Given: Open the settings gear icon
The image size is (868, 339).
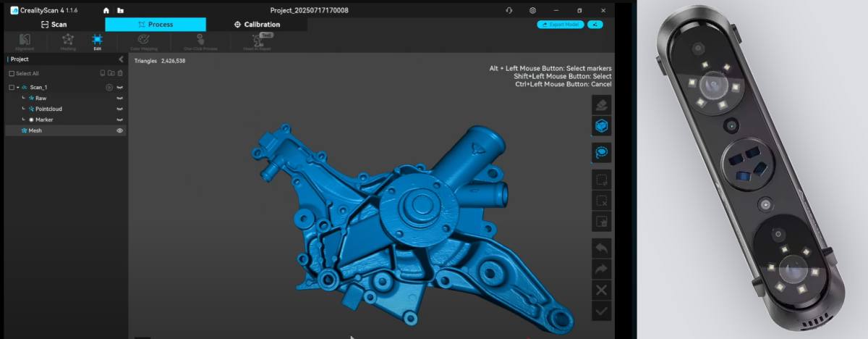Looking at the screenshot, I should tap(533, 11).
